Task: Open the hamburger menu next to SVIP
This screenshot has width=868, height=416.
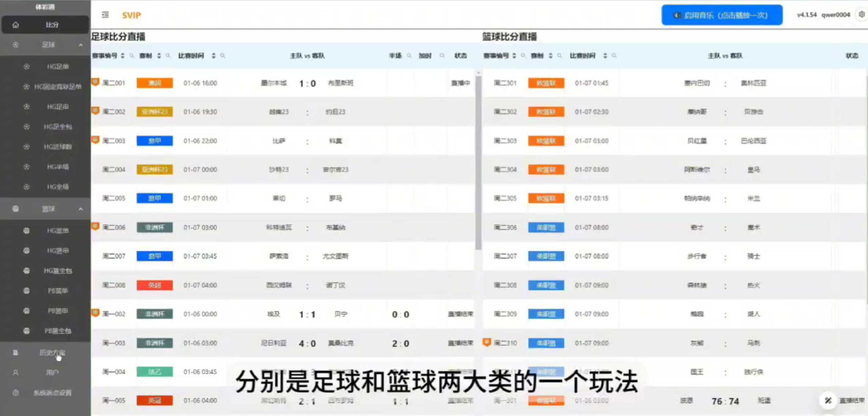Action: click(105, 15)
